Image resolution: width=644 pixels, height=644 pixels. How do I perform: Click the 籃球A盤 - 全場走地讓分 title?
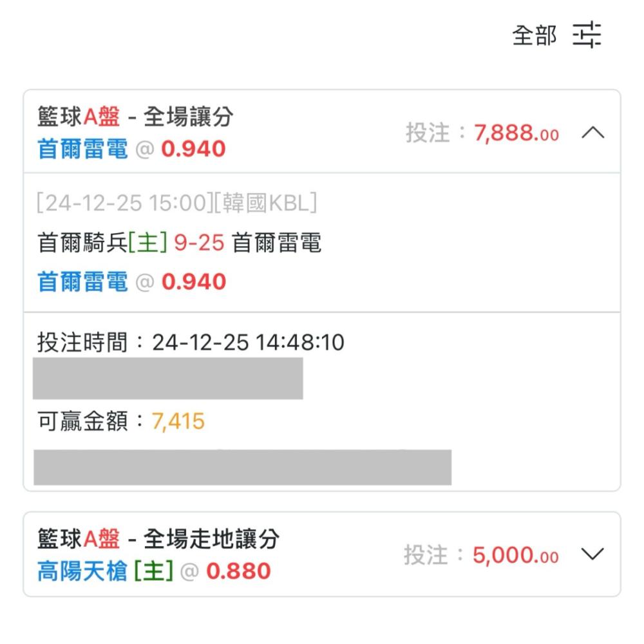point(158,539)
